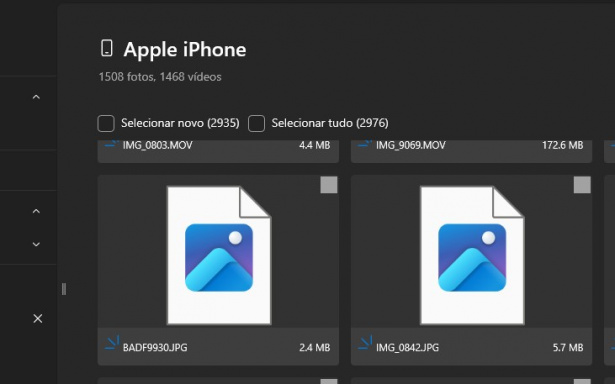Click the 172.6 MB size value
This screenshot has height=384, width=615.
click(562, 146)
